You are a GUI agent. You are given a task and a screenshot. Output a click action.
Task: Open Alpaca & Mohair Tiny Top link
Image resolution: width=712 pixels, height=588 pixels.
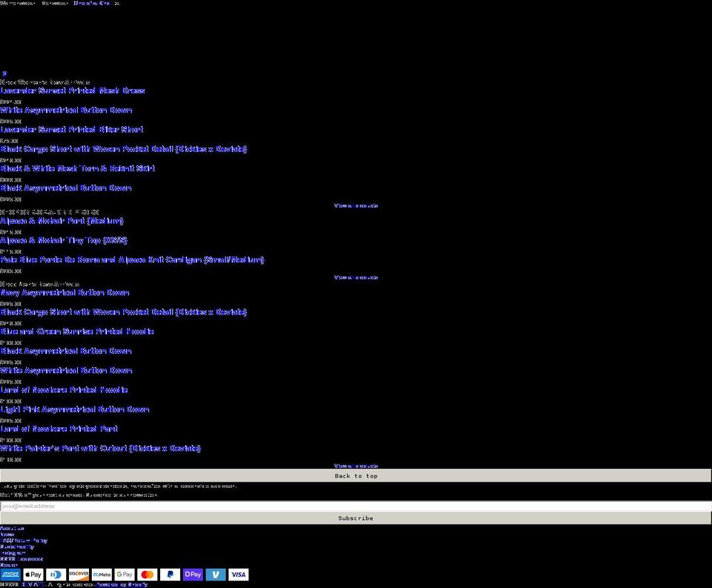64,240
